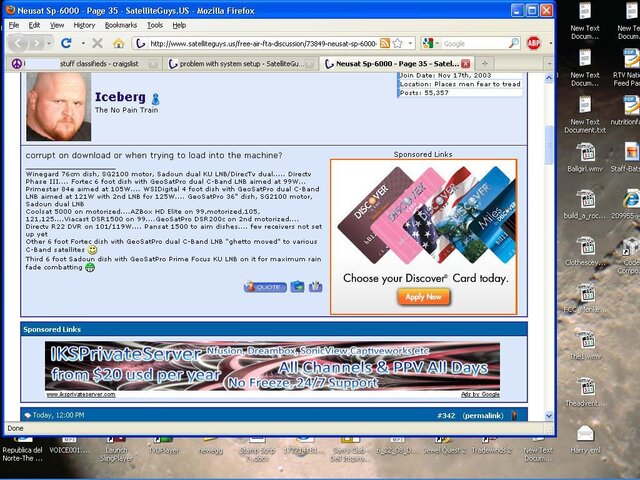
Task: Close the Neusat Sp-6000 tab
Action: [465, 64]
